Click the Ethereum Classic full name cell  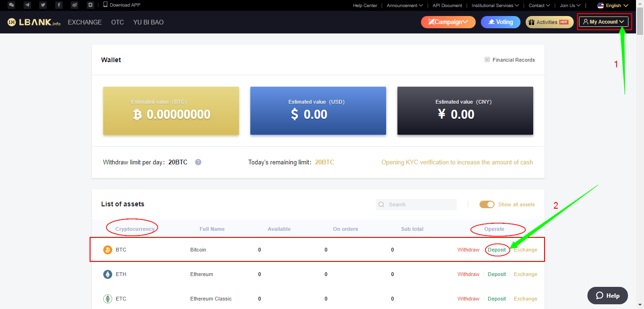211,299
